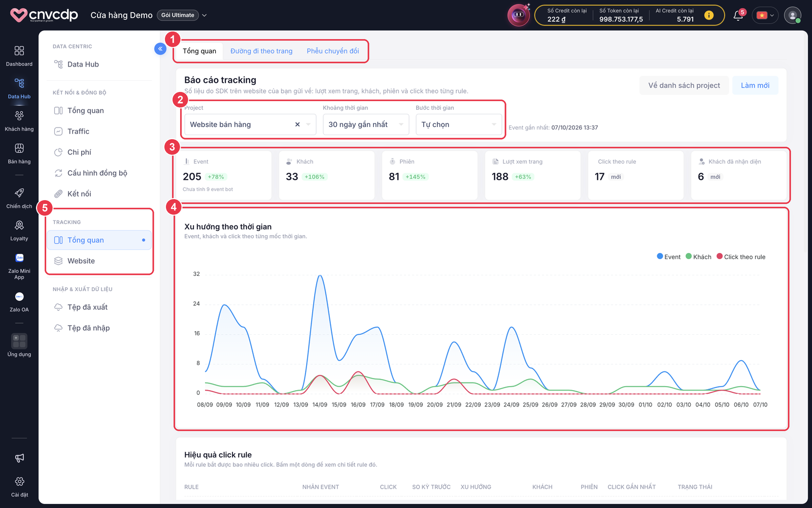
Task: Open the notification bell
Action: point(738,15)
